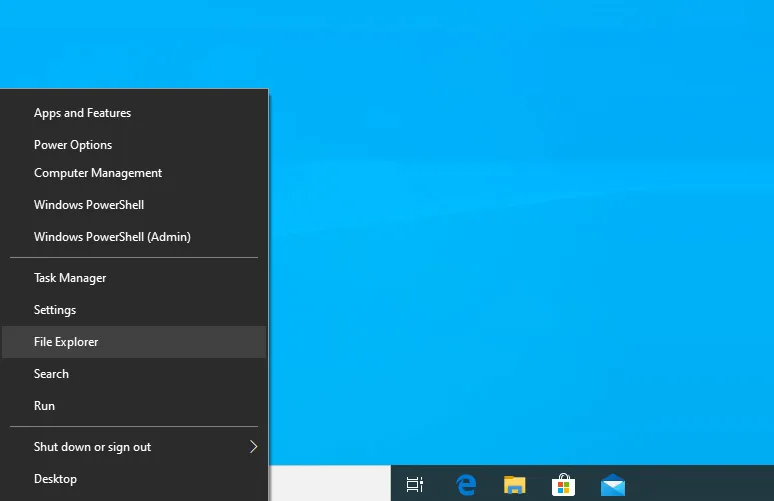Open Computer Management

(x=134, y=173)
